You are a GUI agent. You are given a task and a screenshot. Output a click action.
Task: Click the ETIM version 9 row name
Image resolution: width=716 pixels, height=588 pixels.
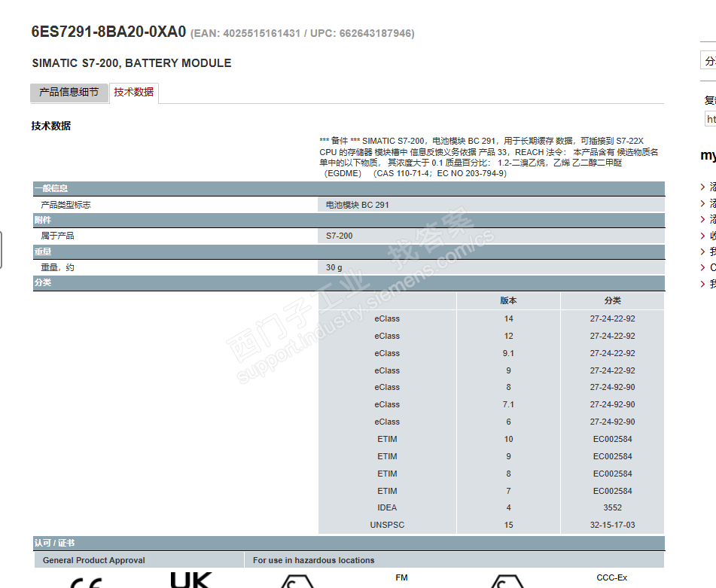pyautogui.click(x=387, y=456)
